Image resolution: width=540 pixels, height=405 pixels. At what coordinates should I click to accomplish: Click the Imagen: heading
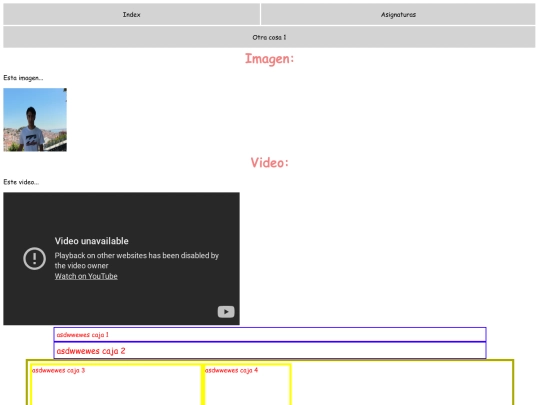pos(269,59)
